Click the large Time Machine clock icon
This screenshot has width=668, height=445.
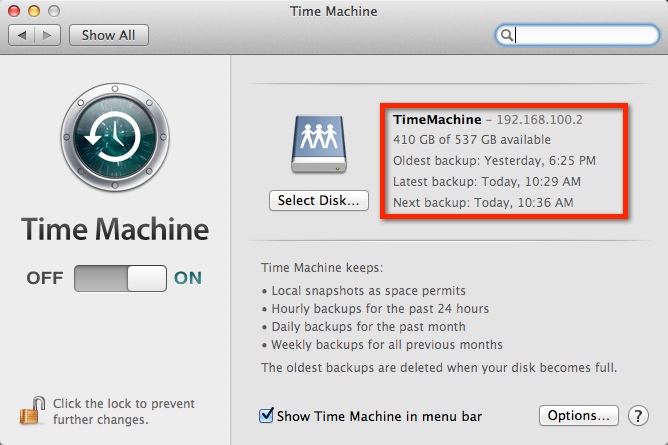[115, 137]
